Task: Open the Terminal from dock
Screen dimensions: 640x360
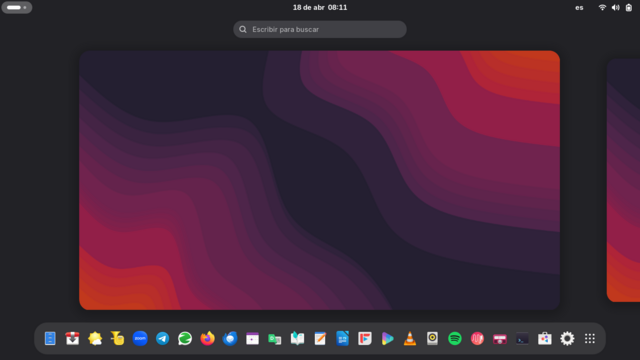Action: pyautogui.click(x=522, y=338)
